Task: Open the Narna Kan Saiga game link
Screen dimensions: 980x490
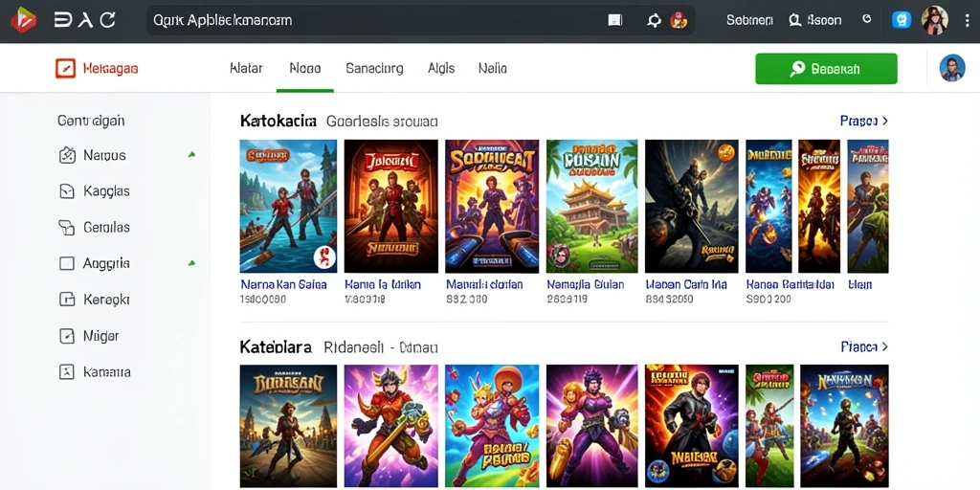Action: pos(283,284)
